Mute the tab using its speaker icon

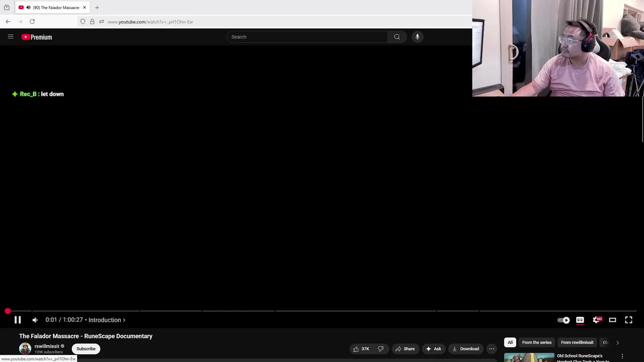[x=28, y=8]
